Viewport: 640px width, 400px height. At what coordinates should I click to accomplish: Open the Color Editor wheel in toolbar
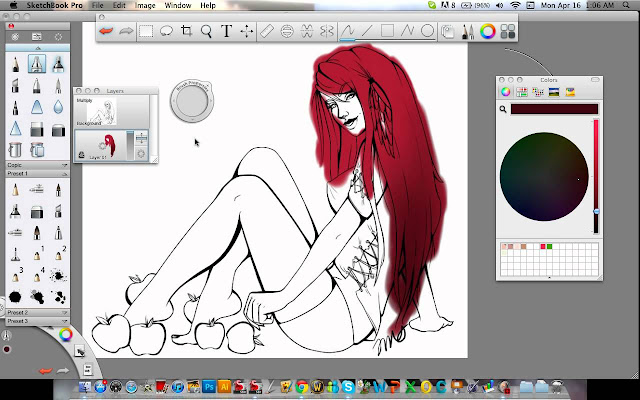point(488,31)
